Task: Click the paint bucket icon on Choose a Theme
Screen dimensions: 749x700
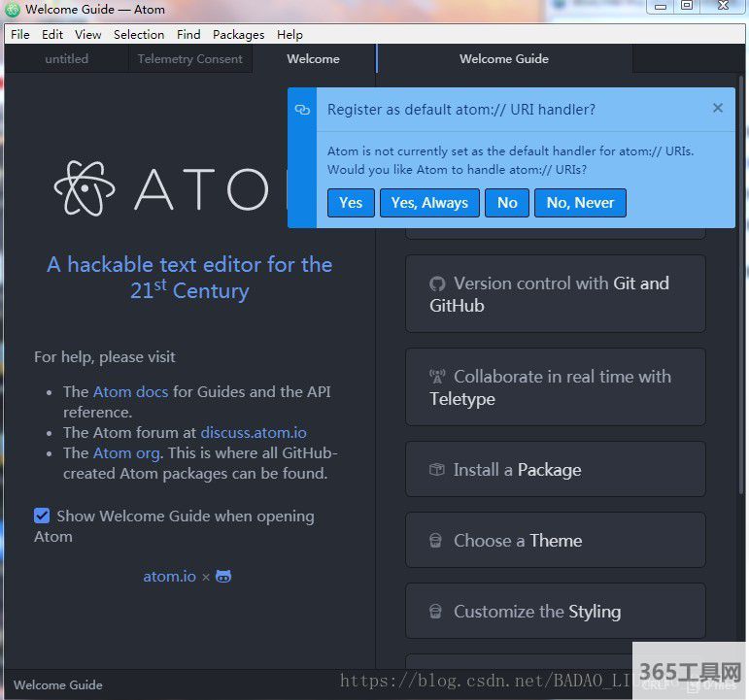Action: (x=437, y=541)
